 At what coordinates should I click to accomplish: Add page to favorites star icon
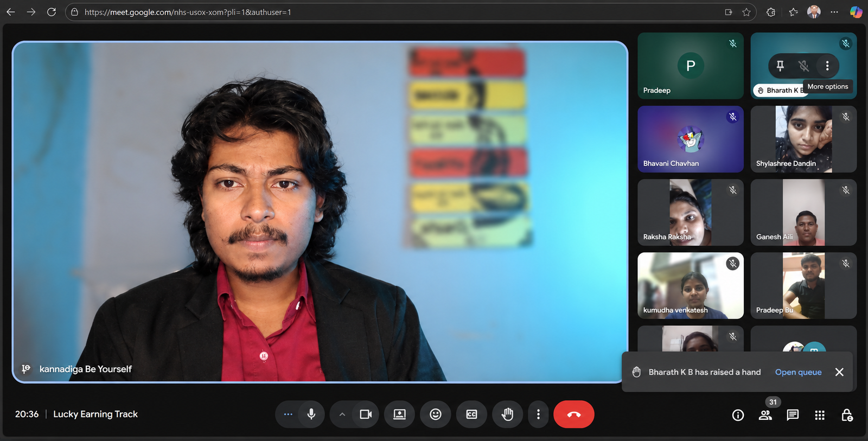tap(746, 12)
